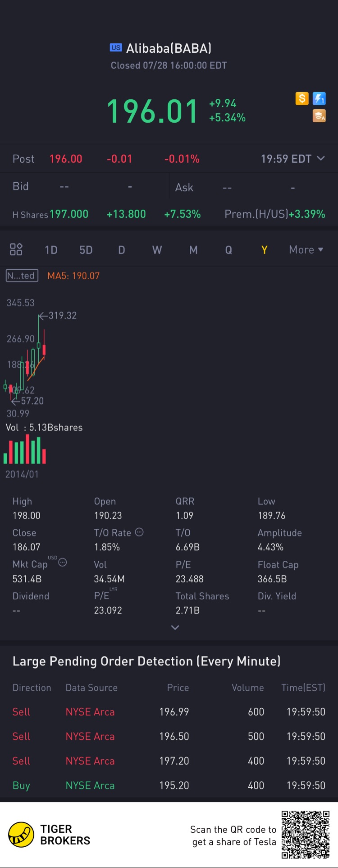
Task: Tap the icon next to Mkt Cap
Action: pos(63,562)
